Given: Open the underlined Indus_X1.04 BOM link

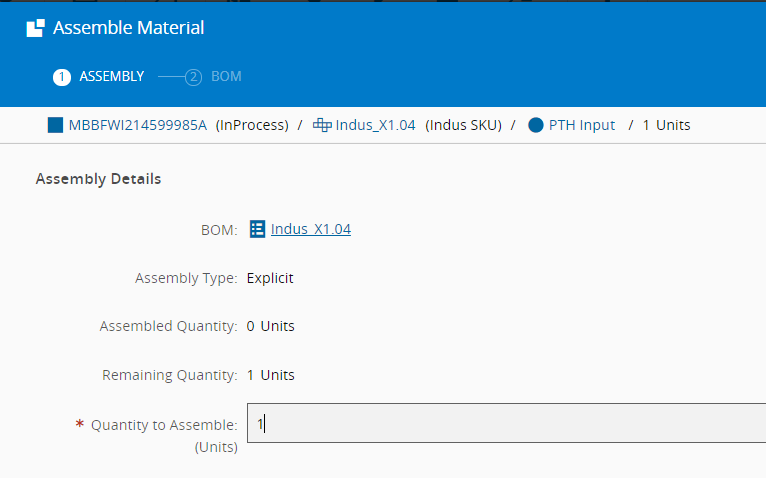Looking at the screenshot, I should pyautogui.click(x=311, y=229).
